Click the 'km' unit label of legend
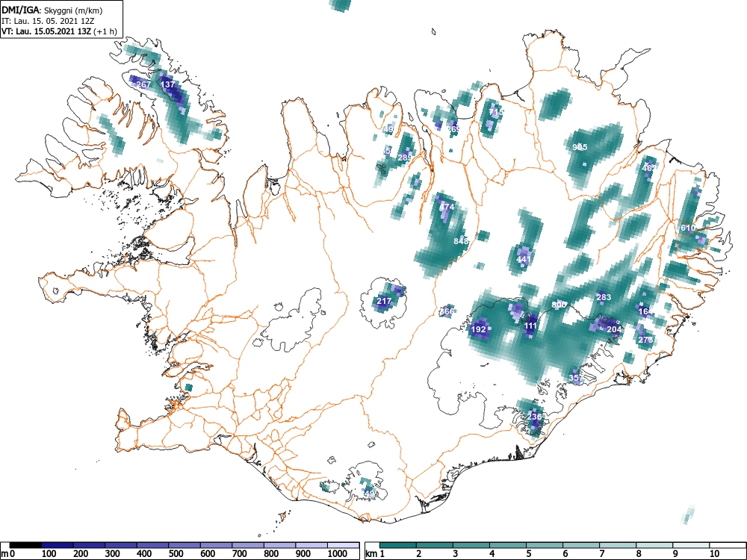 point(371,554)
